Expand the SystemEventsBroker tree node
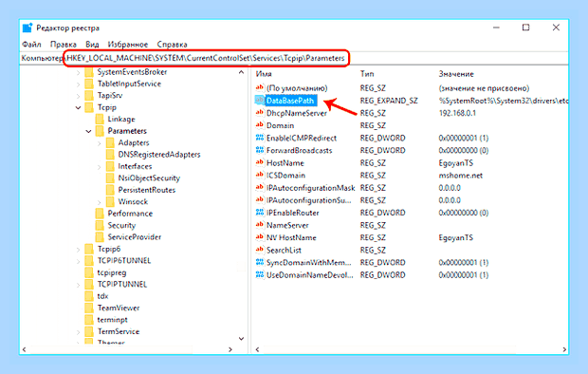The image size is (588, 374). [x=78, y=72]
